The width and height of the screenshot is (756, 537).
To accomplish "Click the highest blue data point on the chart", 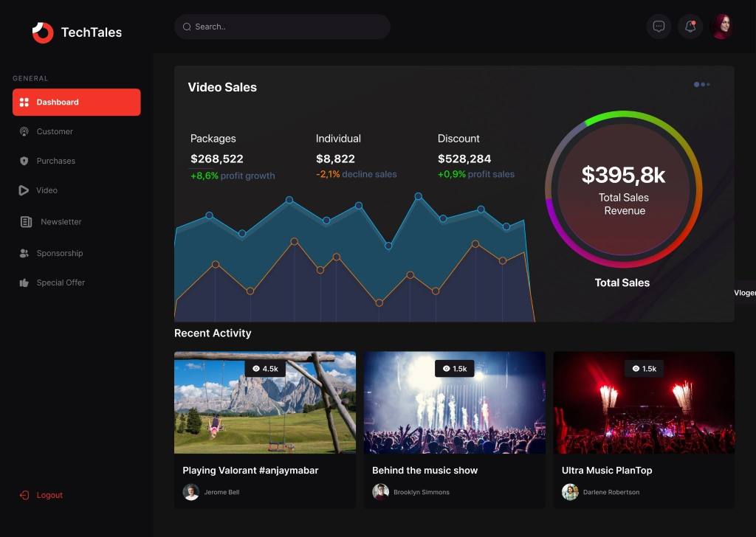I will [419, 196].
